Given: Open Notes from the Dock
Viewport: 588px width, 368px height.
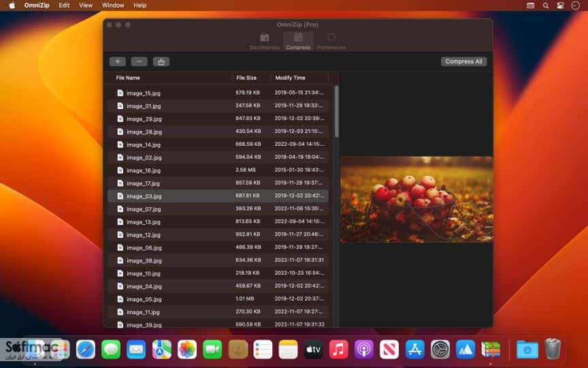Looking at the screenshot, I should (x=288, y=350).
